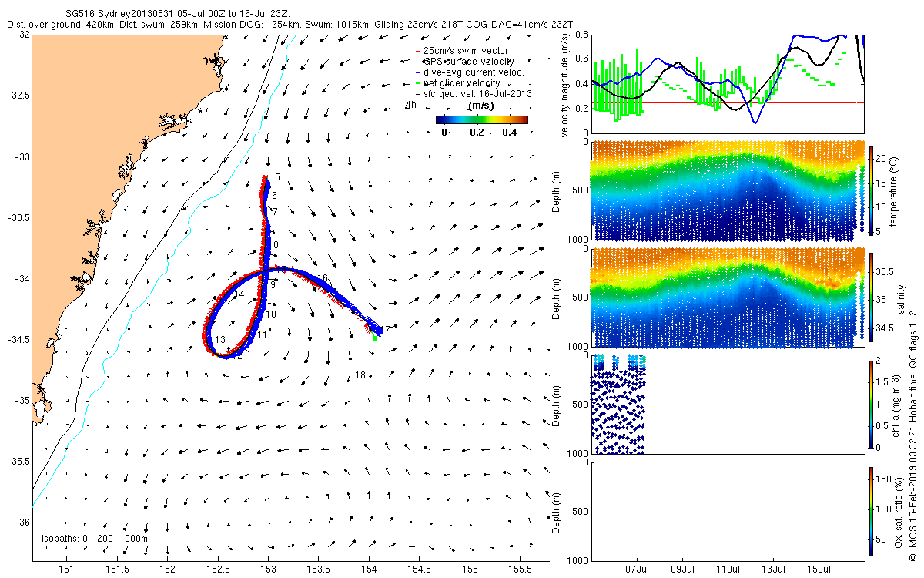
Task: Click the '4h' label beside the legend
Action: (x=410, y=104)
